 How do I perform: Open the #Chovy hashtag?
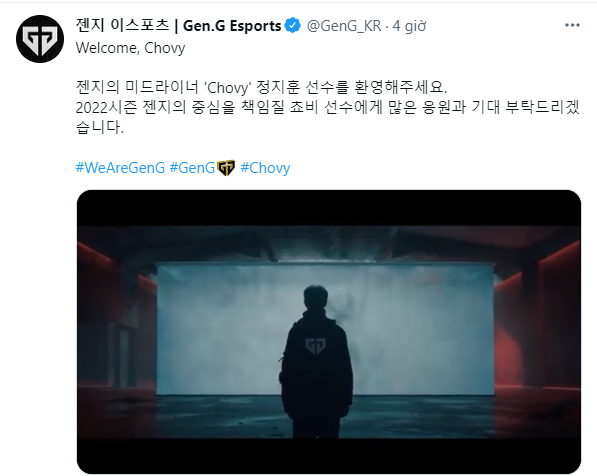[265, 168]
